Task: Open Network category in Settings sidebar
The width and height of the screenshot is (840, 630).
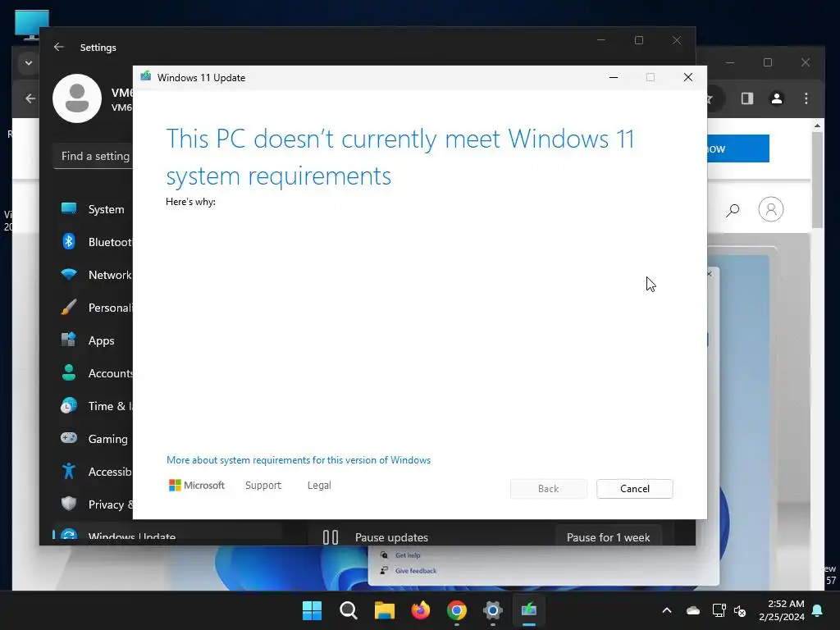Action: click(x=94, y=275)
